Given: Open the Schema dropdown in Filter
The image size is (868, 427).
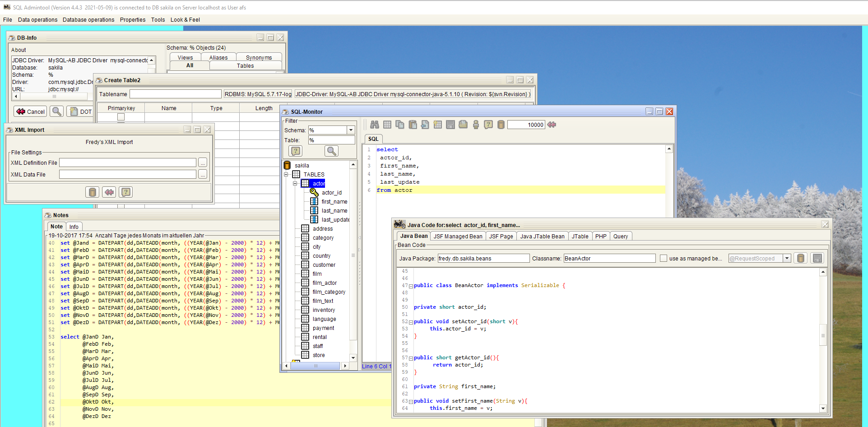Looking at the screenshot, I should (x=350, y=130).
